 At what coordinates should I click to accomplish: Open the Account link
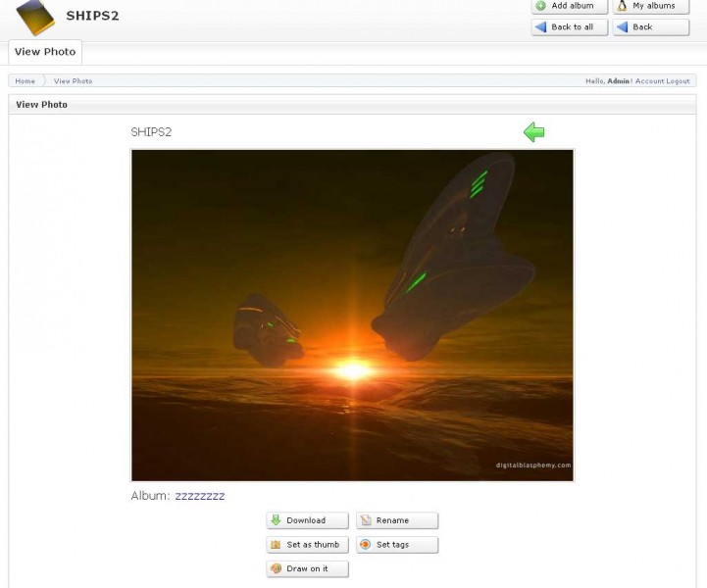(x=649, y=81)
